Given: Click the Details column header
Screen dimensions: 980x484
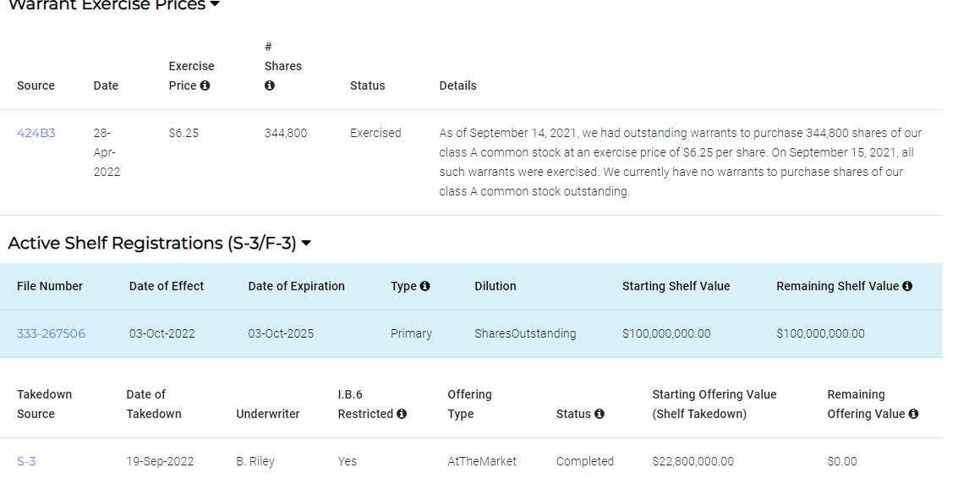Looking at the screenshot, I should pyautogui.click(x=457, y=85).
